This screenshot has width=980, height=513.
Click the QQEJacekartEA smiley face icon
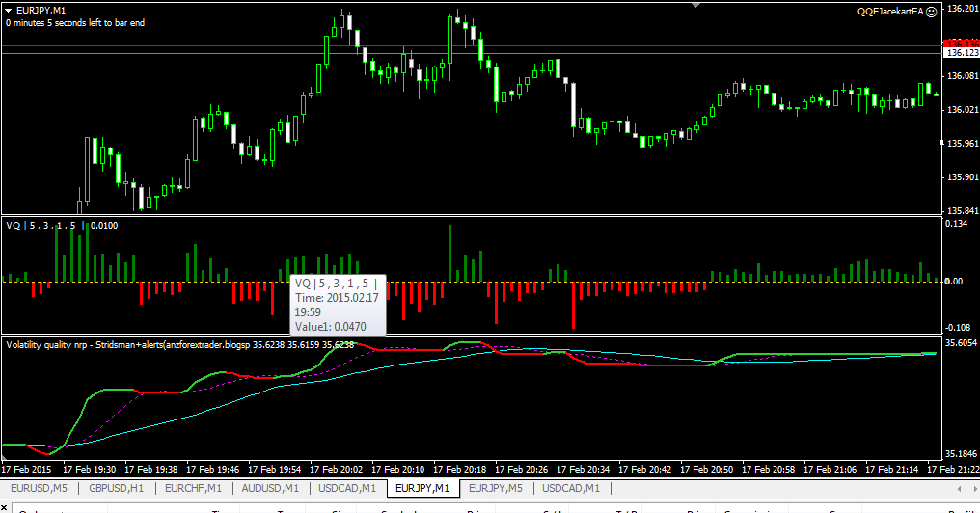tap(931, 12)
